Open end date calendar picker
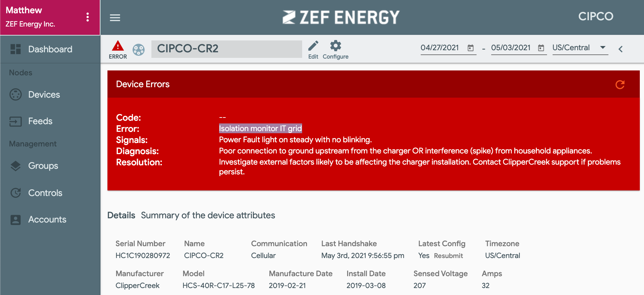This screenshot has width=644, height=295. click(x=541, y=48)
